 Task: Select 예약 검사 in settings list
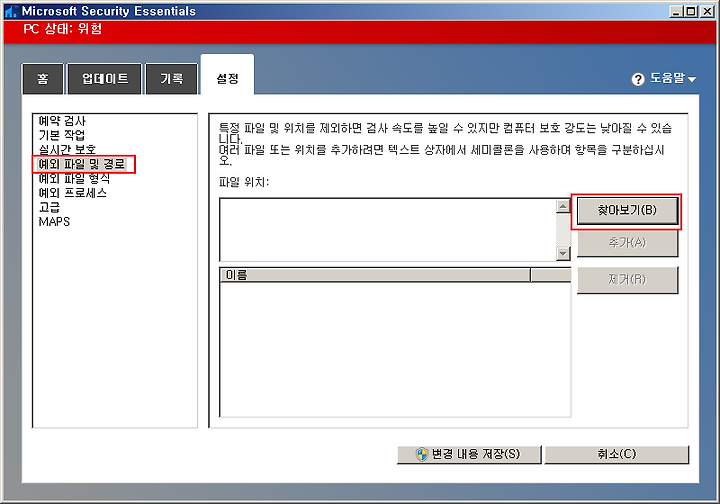pyautogui.click(x=62, y=121)
